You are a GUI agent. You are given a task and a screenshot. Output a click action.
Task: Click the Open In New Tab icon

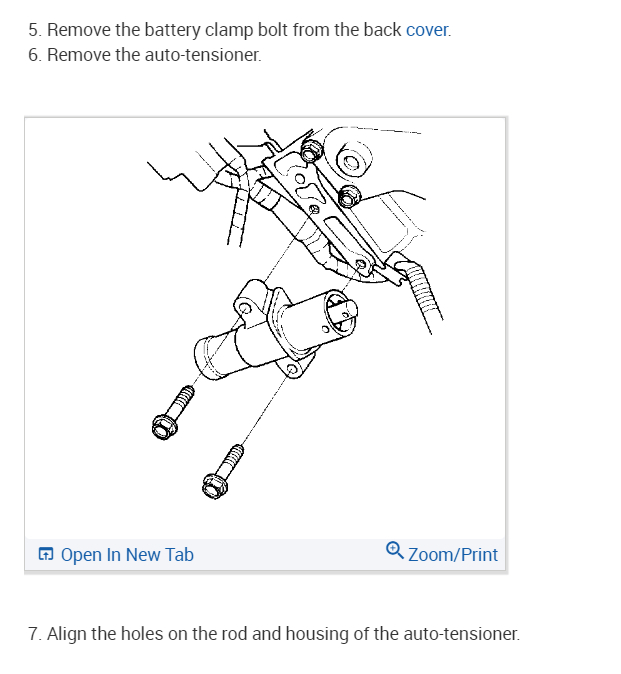coord(46,554)
